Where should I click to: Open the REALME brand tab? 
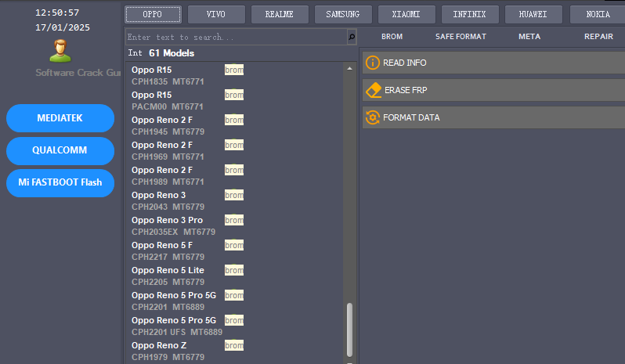[x=280, y=14]
